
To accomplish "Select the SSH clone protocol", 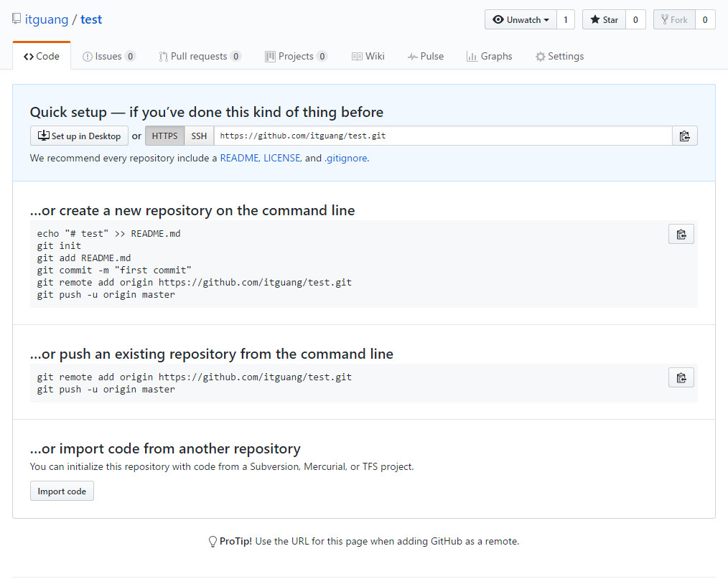I will coord(199,136).
